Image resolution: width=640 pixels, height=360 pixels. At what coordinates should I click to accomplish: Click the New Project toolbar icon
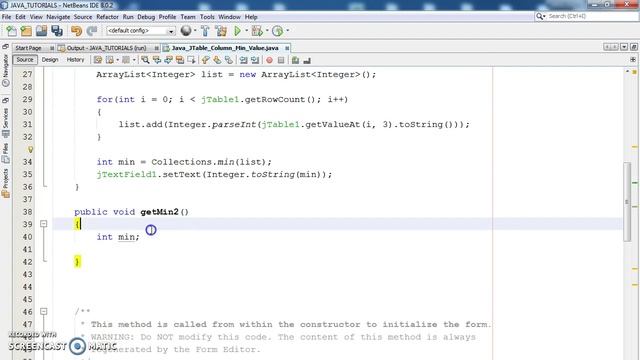[x=26, y=31]
